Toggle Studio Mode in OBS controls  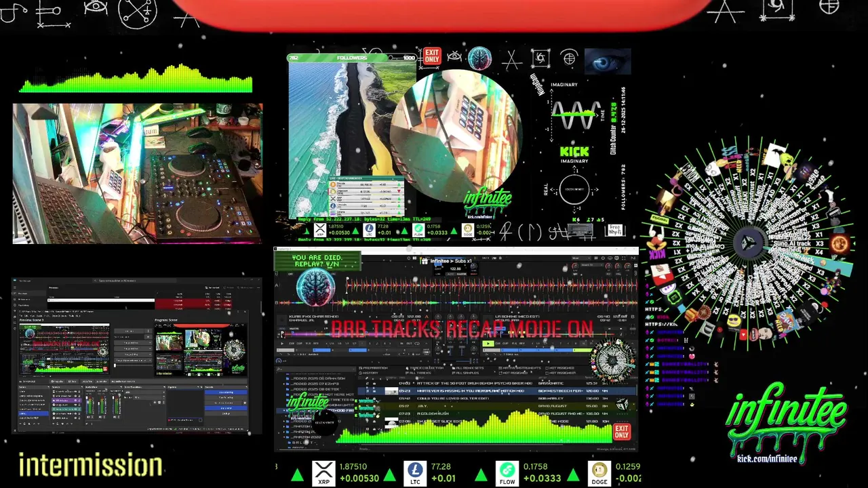[226, 408]
